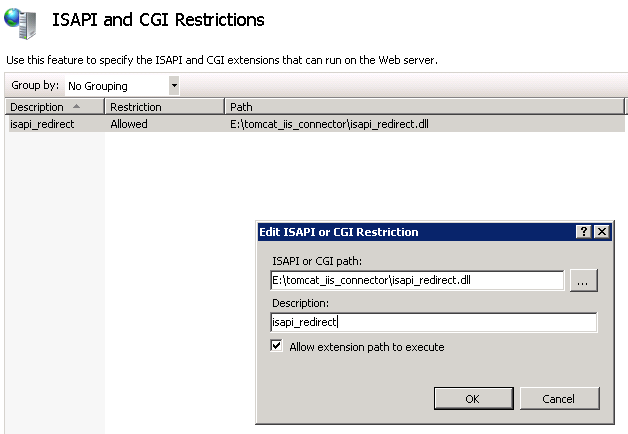The image size is (628, 434).
Task: Focus the ISAPI or CGI path text field
Action: (x=416, y=281)
